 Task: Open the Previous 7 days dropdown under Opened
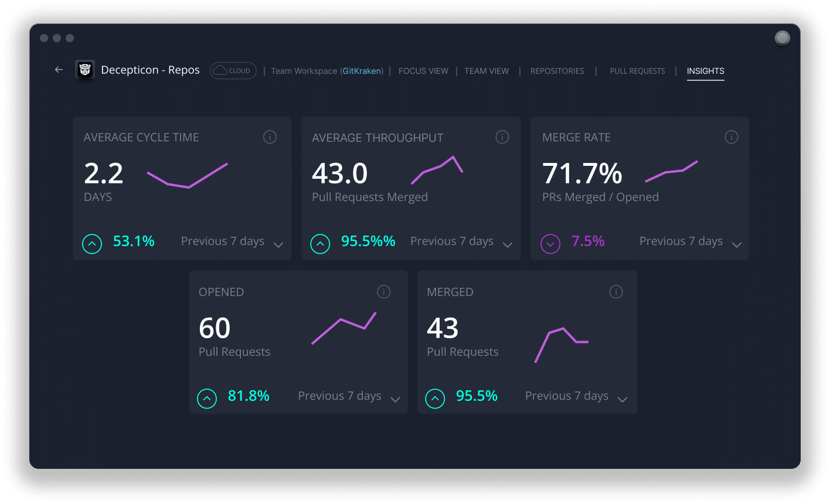pyautogui.click(x=395, y=399)
